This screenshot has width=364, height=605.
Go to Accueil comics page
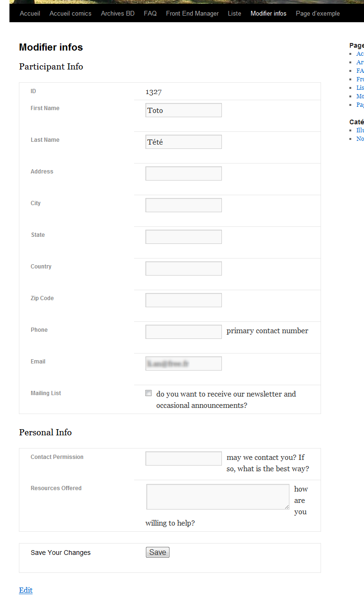[70, 13]
